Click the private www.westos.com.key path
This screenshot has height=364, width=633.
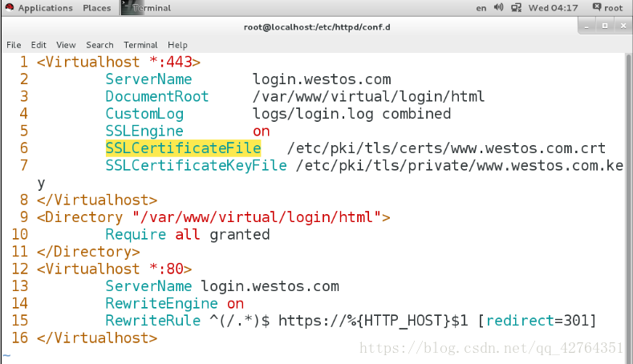(460, 165)
